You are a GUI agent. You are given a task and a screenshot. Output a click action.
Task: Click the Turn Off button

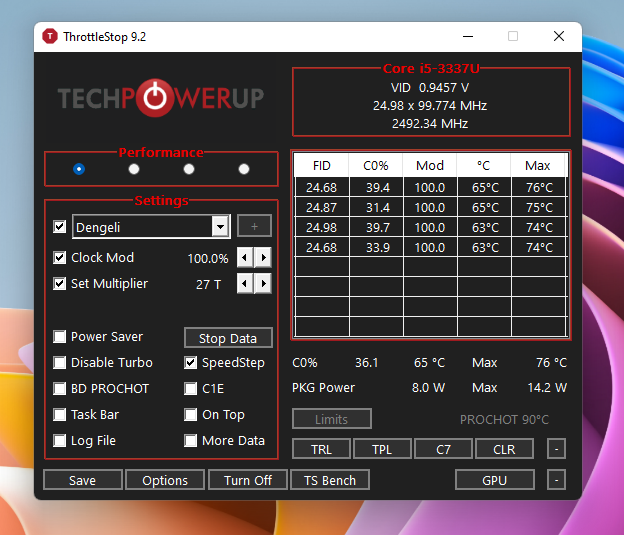click(x=248, y=480)
